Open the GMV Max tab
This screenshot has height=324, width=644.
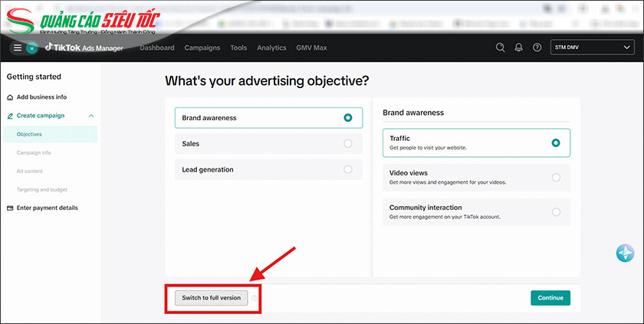tap(311, 47)
